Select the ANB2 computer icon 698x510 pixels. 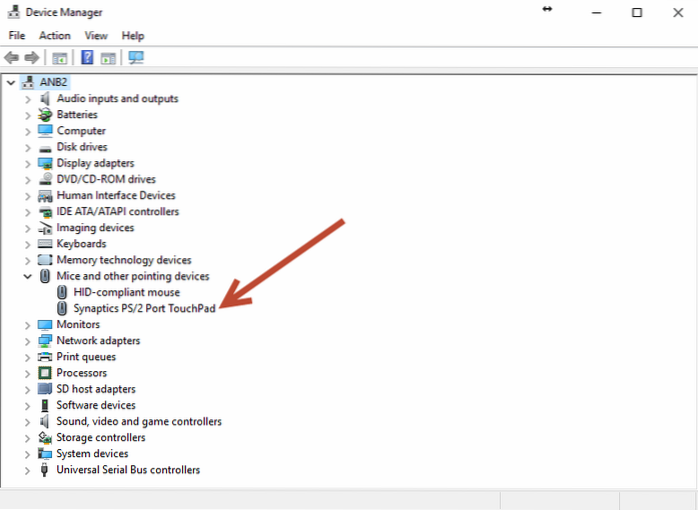(x=28, y=82)
